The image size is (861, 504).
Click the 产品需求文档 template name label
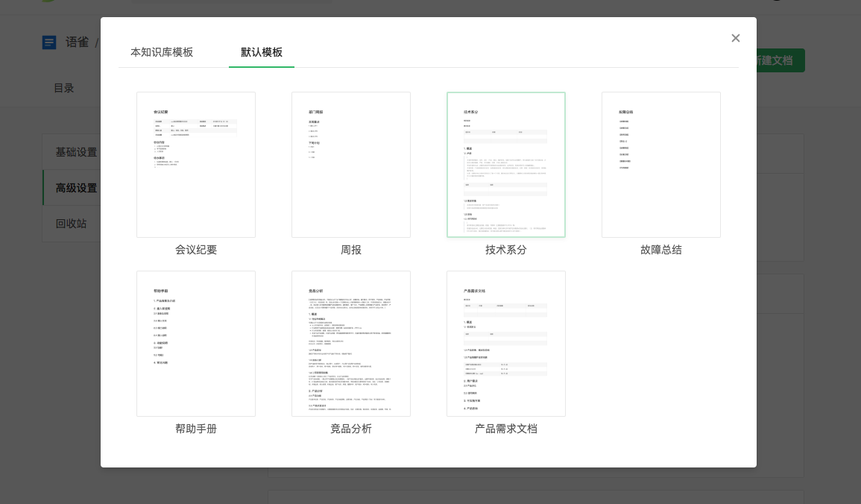tap(505, 429)
